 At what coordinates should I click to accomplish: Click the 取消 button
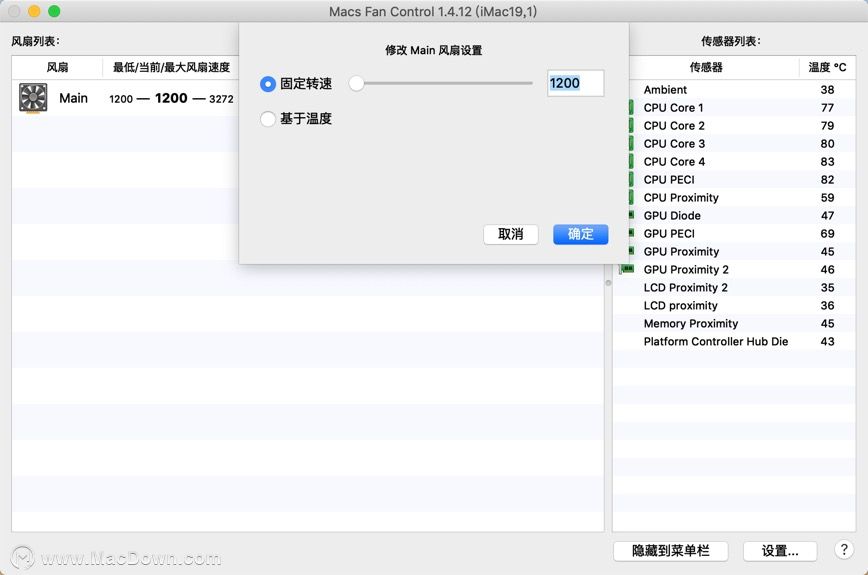coord(510,234)
